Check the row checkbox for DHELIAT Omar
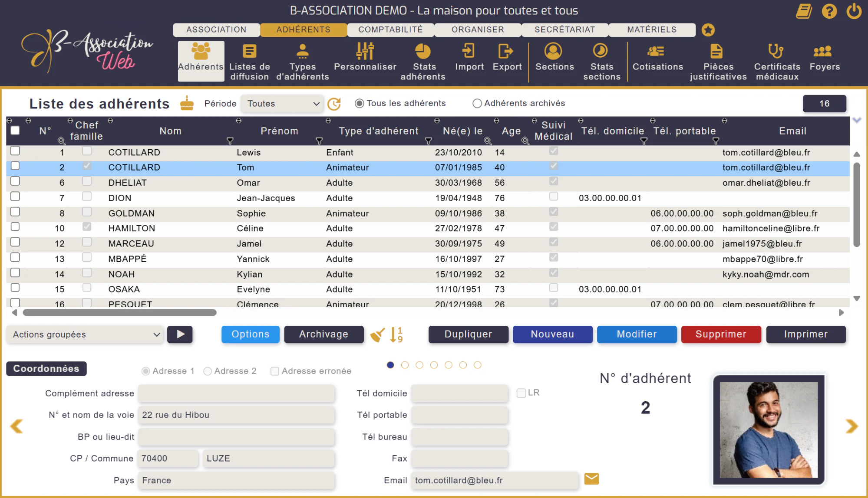Screen dimensions: 868x498 (15, 181)
